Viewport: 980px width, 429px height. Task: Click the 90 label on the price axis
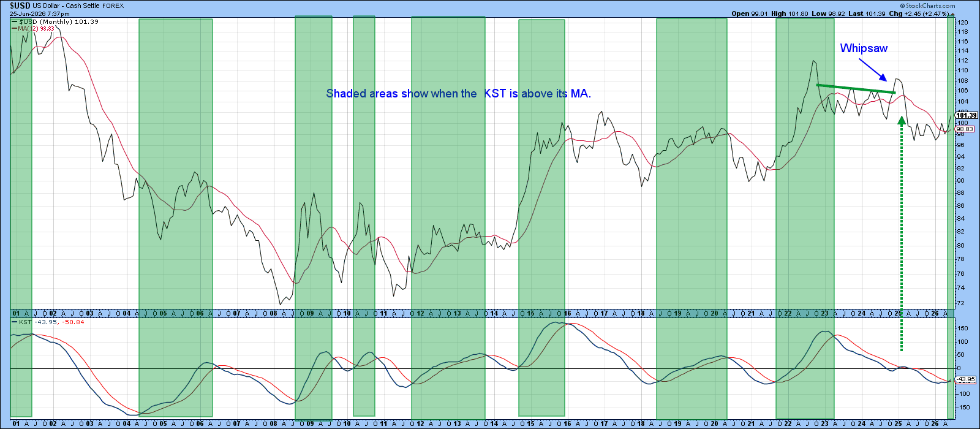(961, 181)
